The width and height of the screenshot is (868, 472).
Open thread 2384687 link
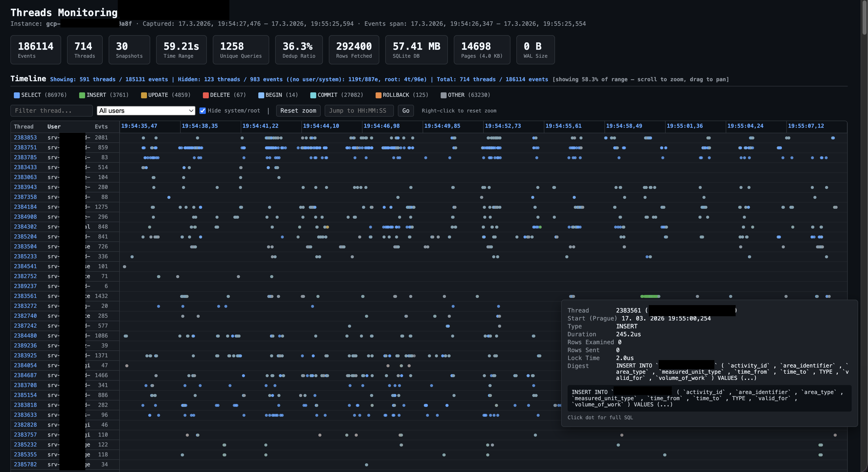coord(25,375)
